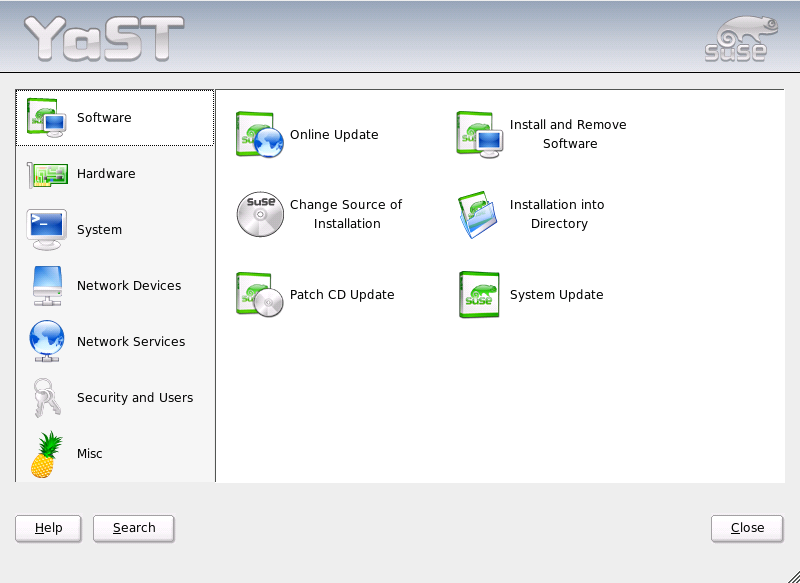The image size is (800, 583).
Task: Select Software category icon in sidebar
Action: [46, 118]
